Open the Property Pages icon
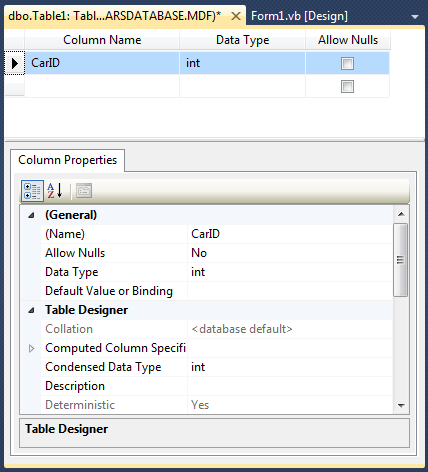 click(84, 191)
